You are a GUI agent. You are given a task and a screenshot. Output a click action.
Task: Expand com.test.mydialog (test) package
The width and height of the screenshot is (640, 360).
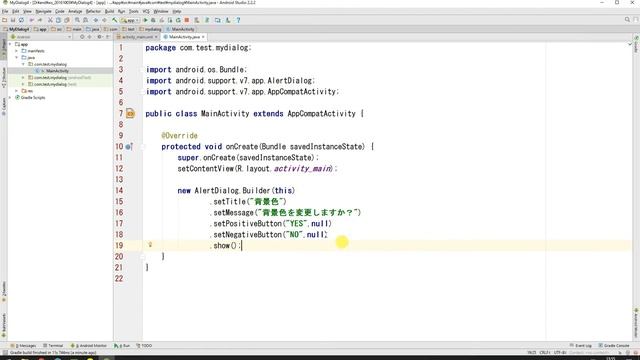[x=23, y=84]
